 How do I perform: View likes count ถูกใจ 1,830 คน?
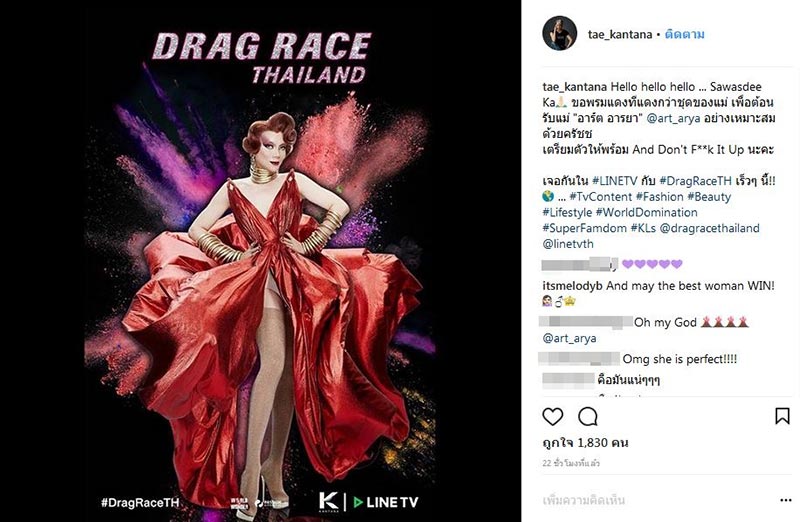click(585, 442)
